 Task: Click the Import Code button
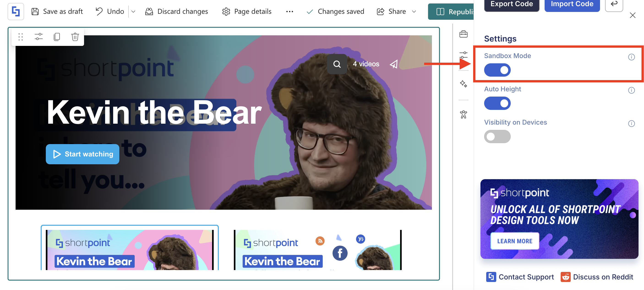tap(572, 5)
